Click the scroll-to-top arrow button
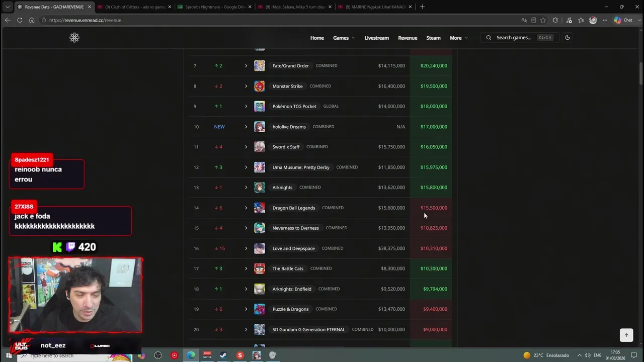Screen dimensions: 644x362 coord(626,335)
